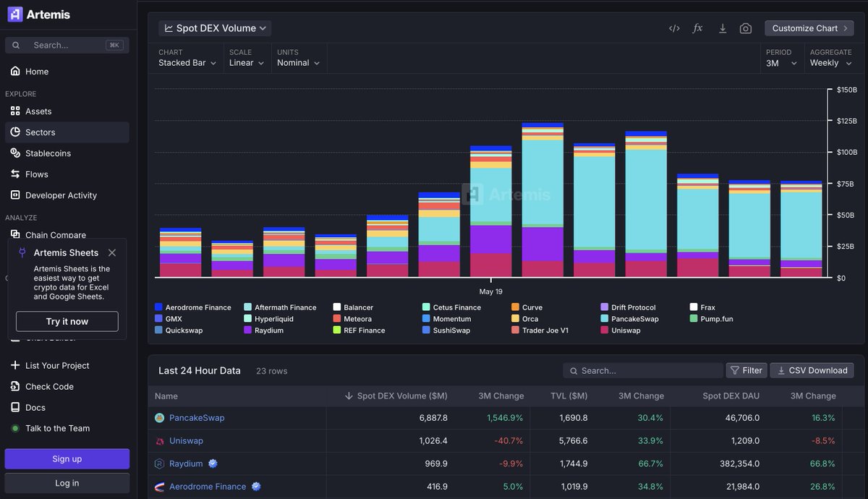The width and height of the screenshot is (868, 499).
Task: Take a chart screenshot with camera icon
Action: (x=745, y=28)
